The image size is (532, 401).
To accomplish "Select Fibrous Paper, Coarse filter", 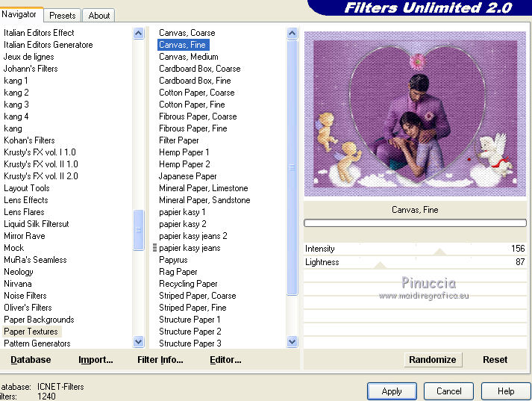I will tap(198, 116).
